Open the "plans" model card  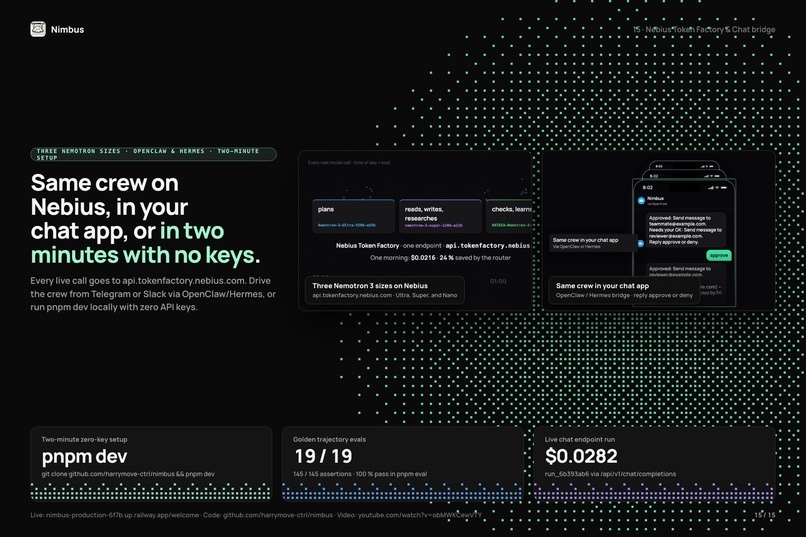(x=354, y=216)
